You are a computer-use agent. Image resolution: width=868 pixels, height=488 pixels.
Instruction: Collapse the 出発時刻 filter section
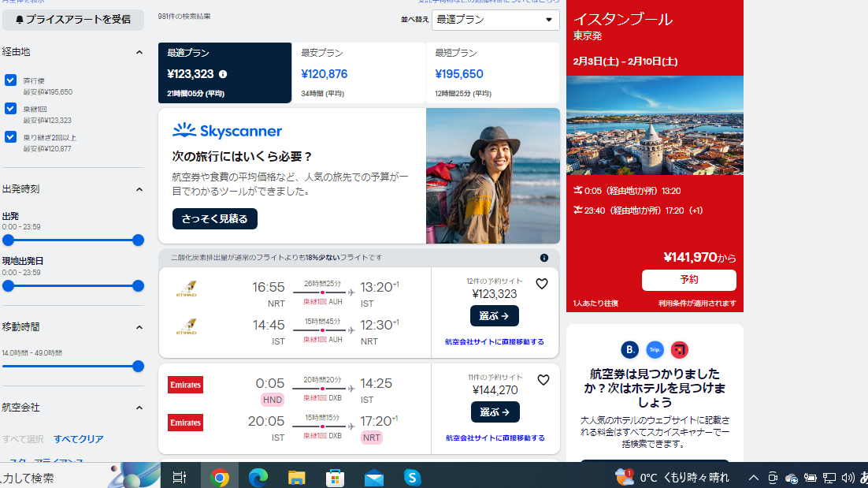(x=139, y=189)
